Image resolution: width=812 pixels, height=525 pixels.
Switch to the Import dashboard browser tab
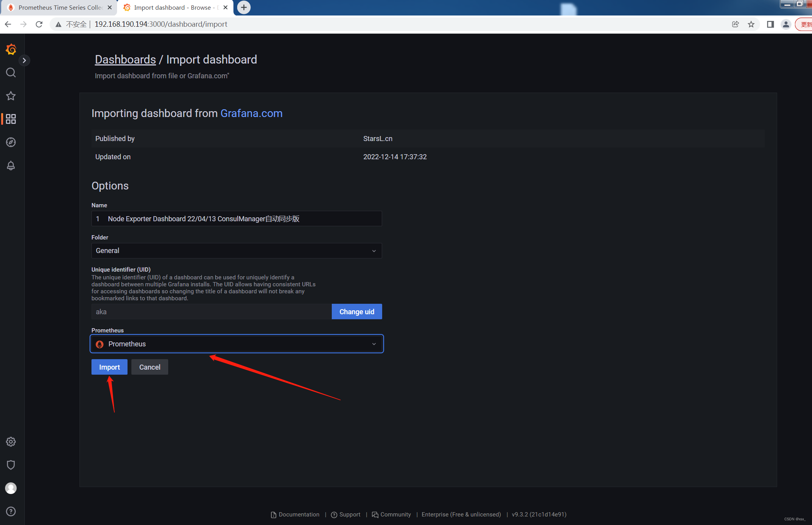(171, 7)
